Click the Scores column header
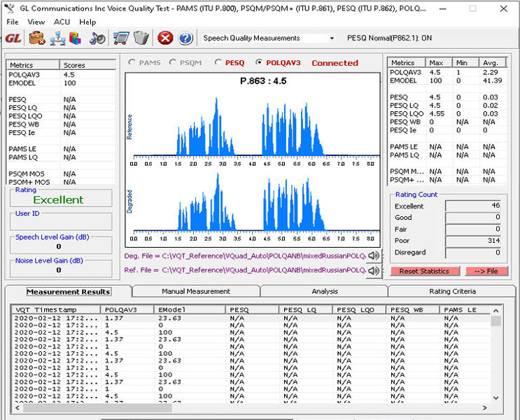 click(87, 65)
